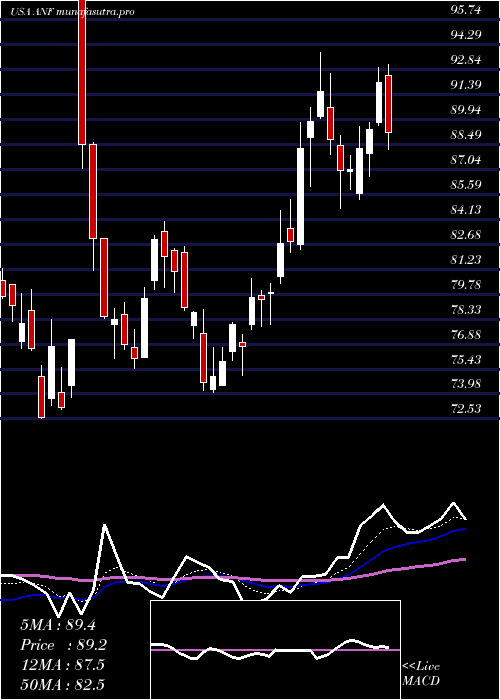This screenshot has width=500, height=700.
Task: Select the 94.29 price axis label
Action: pos(466,35)
